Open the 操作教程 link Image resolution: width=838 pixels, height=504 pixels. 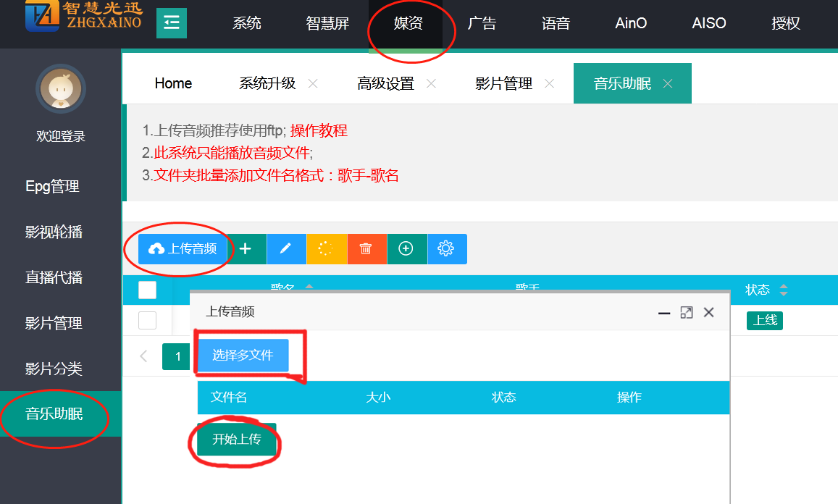[x=319, y=131]
